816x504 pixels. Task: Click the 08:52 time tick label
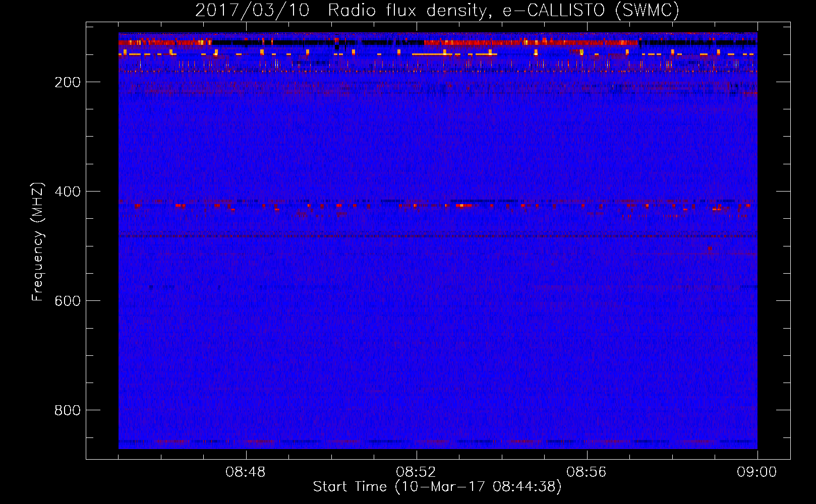pos(416,472)
